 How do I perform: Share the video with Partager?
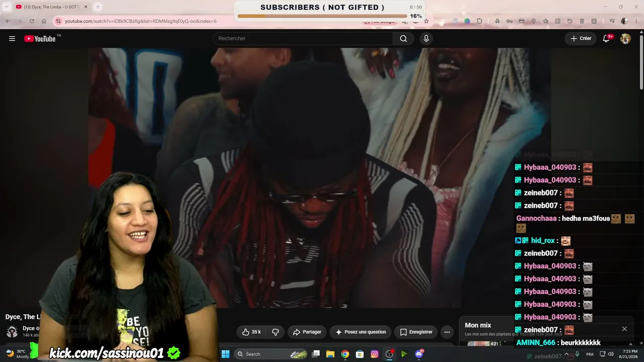(307, 332)
